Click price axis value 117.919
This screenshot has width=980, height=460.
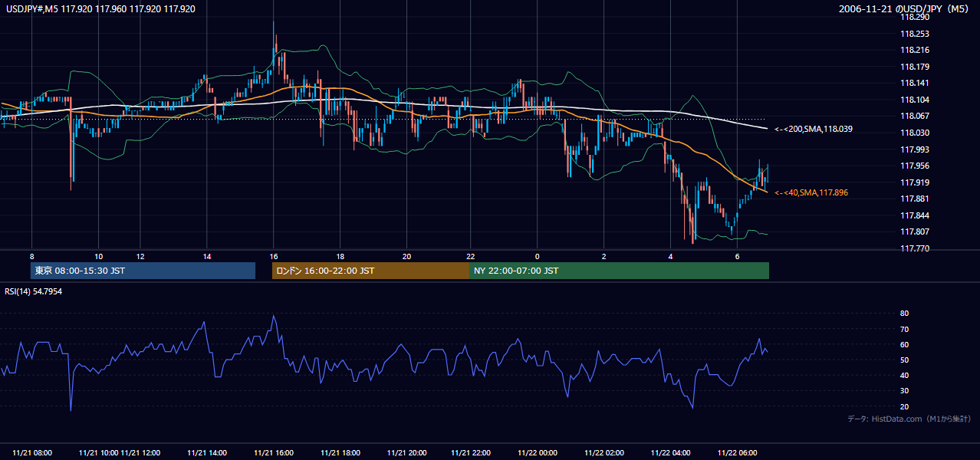914,182
